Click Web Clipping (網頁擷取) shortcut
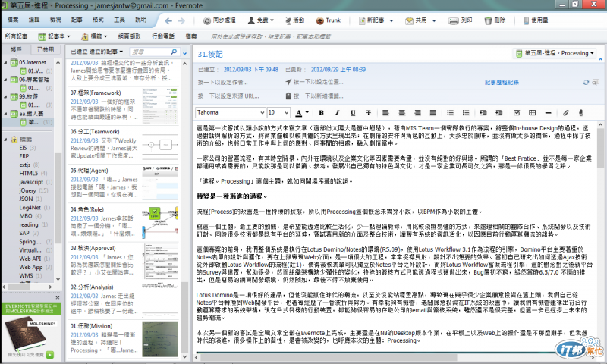The image size is (607, 364). [x=129, y=36]
